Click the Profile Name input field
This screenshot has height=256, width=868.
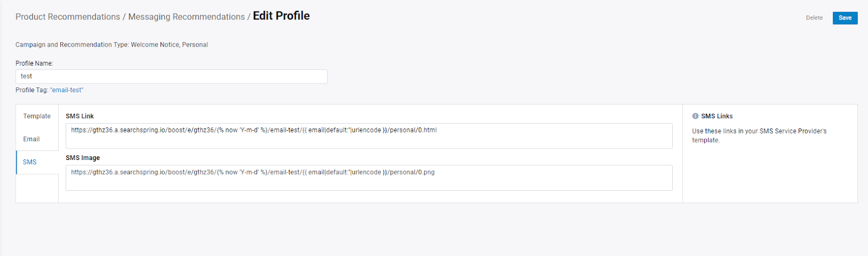171,76
